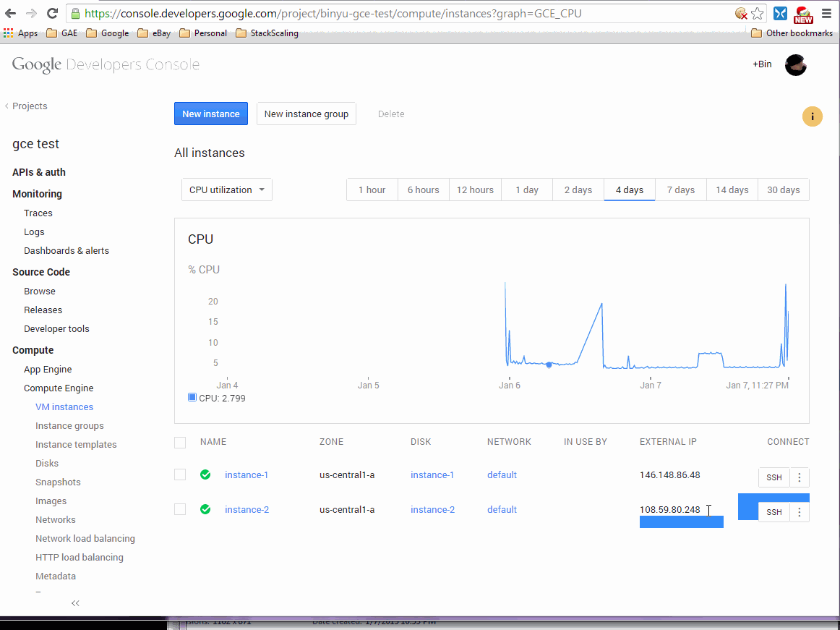Open Dashboards & alerts in sidebar
Screen dimensions: 840x630
click(x=67, y=250)
